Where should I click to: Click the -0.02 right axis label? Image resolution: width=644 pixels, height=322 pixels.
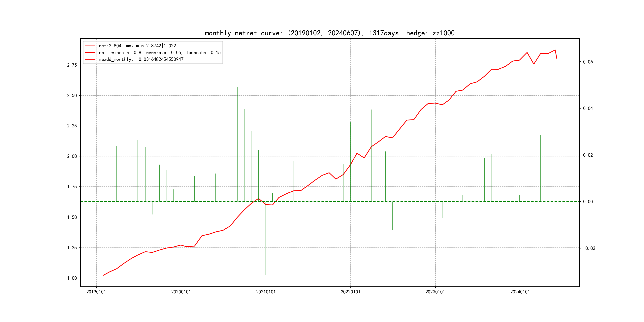[589, 248]
